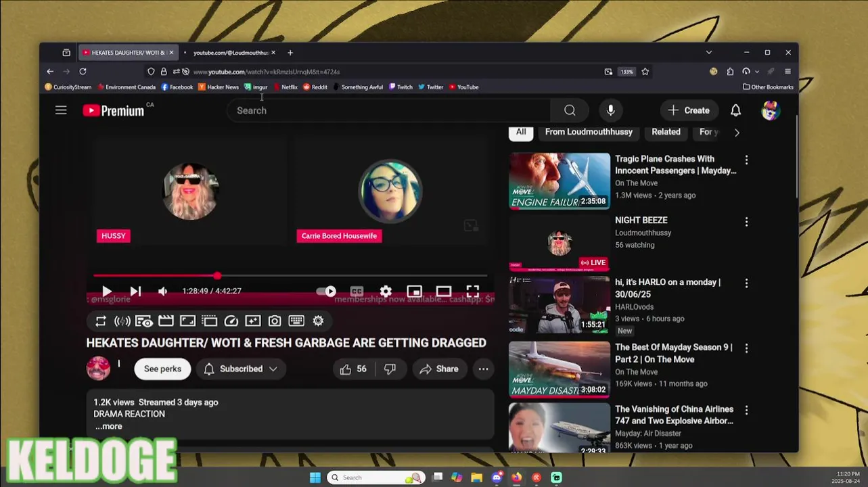The image size is (868, 487).
Task: Open YouTube notifications bell
Action: coord(735,110)
